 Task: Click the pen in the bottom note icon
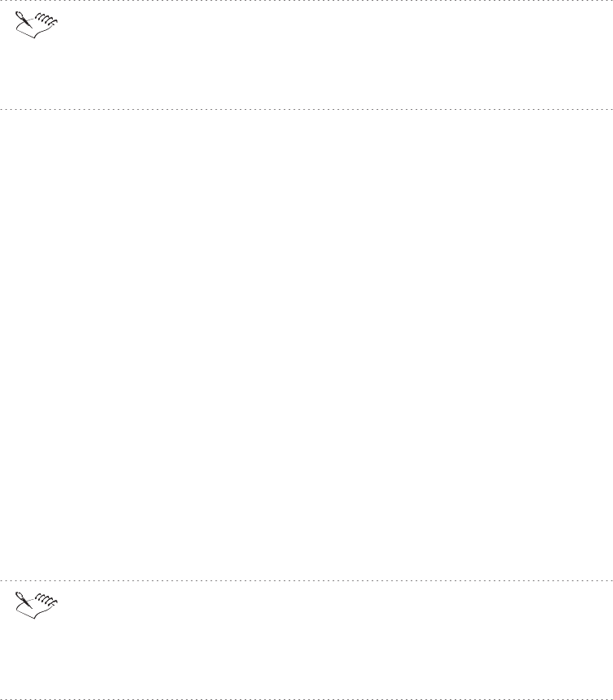point(24,600)
